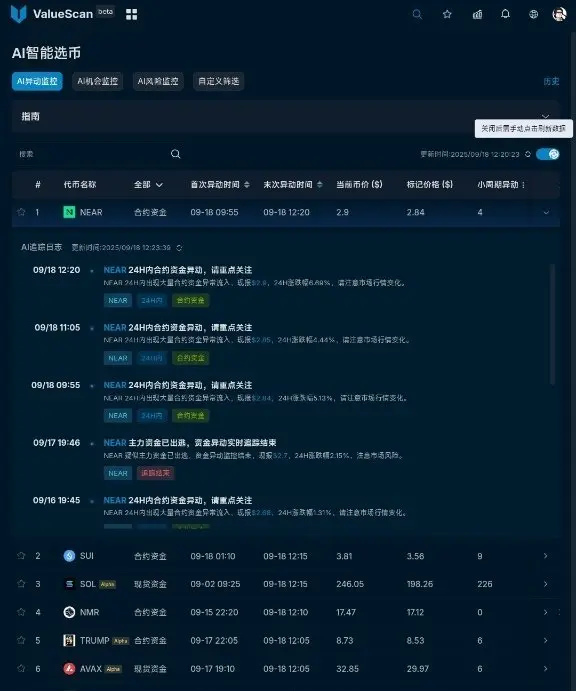576x691 pixels.
Task: Toggle the auto-refresh switch
Action: (548, 154)
